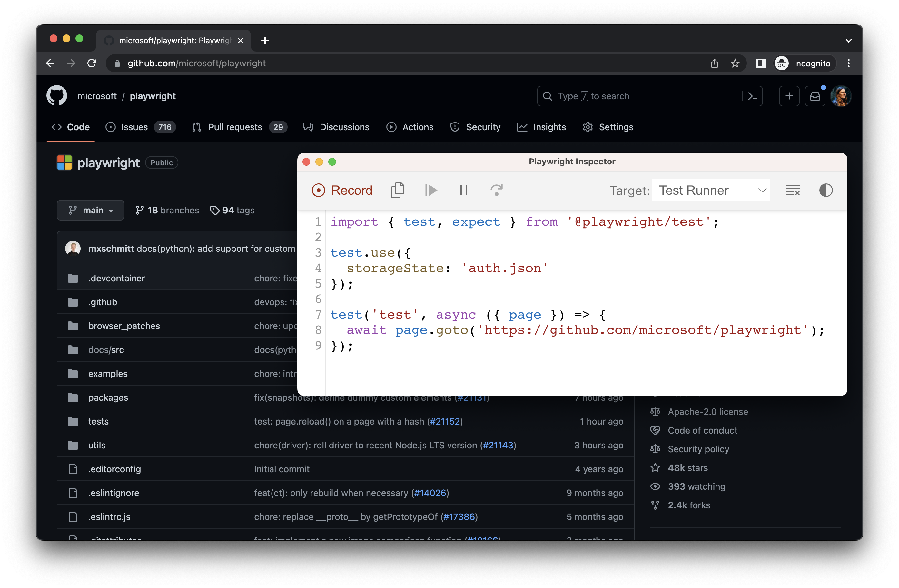Viewport: 899px width, 588px height.
Task: Copy generated code in Playwright Inspector
Action: click(397, 190)
